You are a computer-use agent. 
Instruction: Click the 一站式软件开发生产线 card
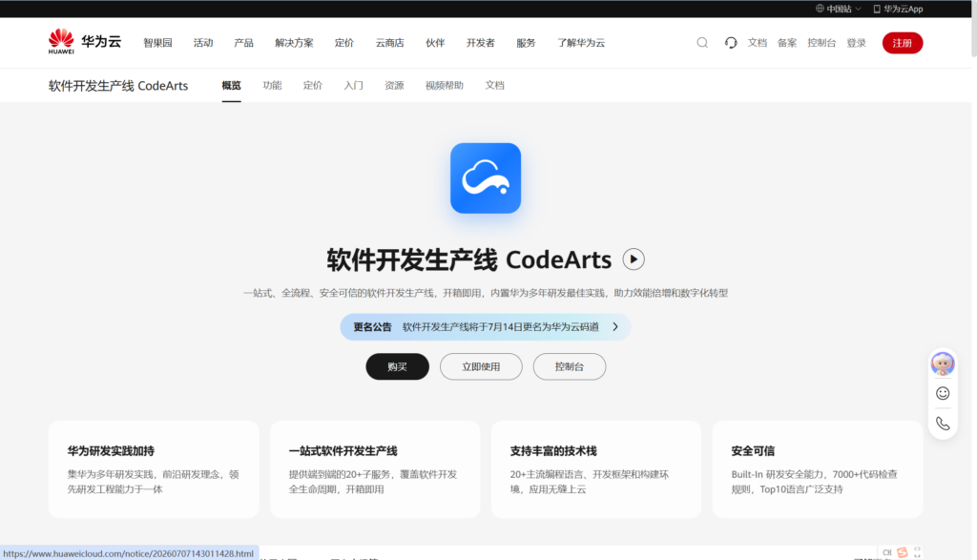tap(375, 469)
